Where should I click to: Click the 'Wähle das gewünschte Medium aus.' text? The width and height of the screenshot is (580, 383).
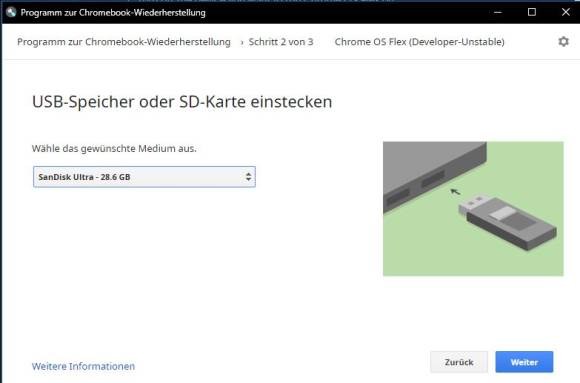pos(114,148)
